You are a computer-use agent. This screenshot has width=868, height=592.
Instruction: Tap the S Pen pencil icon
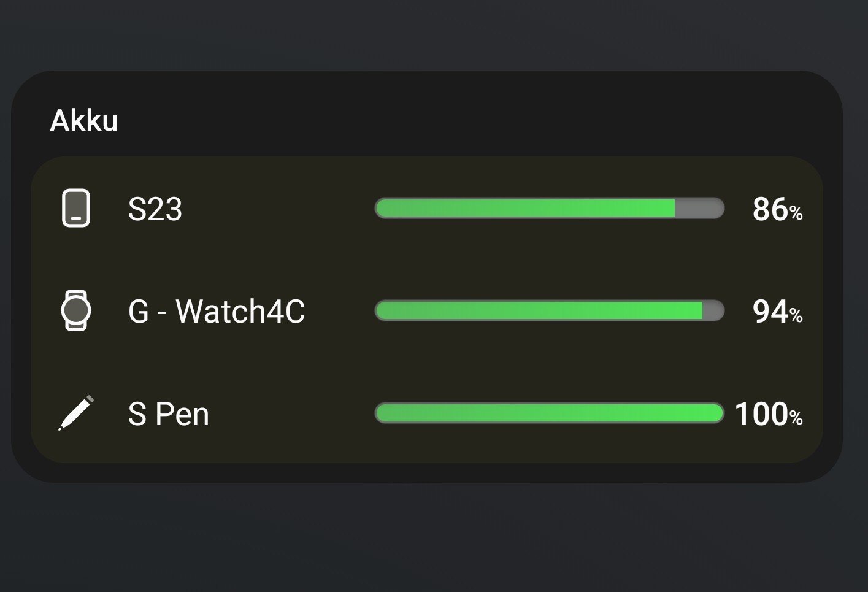click(76, 413)
